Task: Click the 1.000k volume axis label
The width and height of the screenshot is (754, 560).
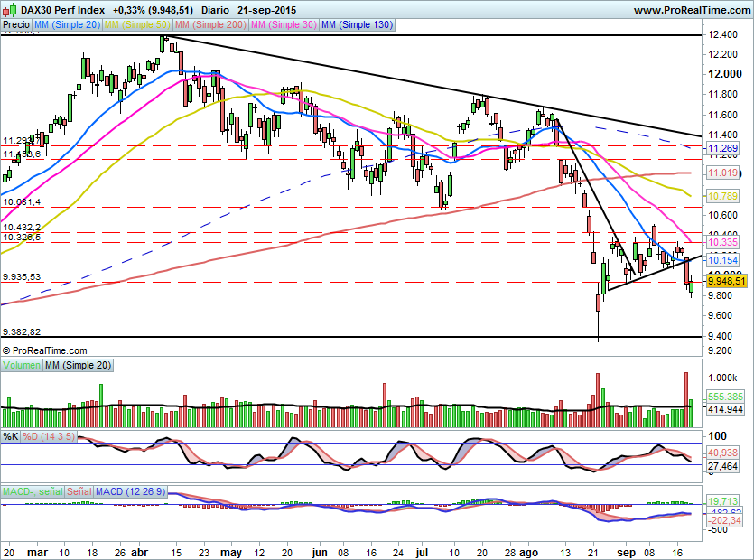Action: point(722,378)
